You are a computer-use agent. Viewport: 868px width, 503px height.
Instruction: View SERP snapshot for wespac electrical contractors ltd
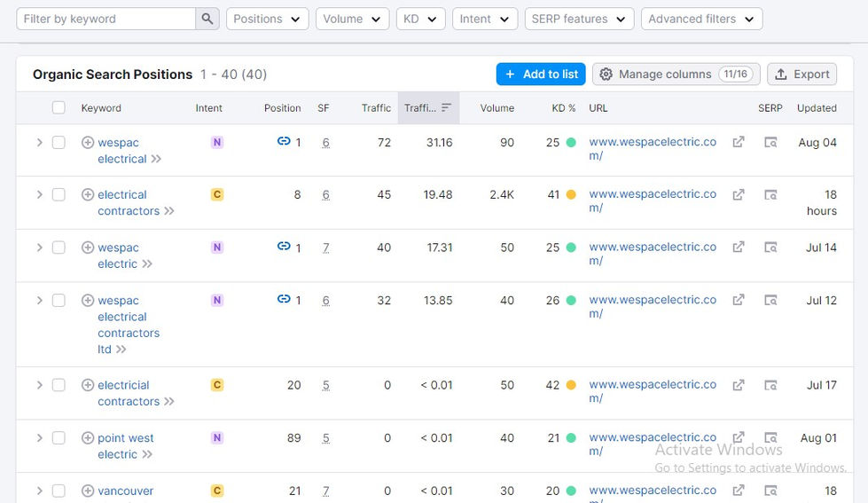point(770,301)
